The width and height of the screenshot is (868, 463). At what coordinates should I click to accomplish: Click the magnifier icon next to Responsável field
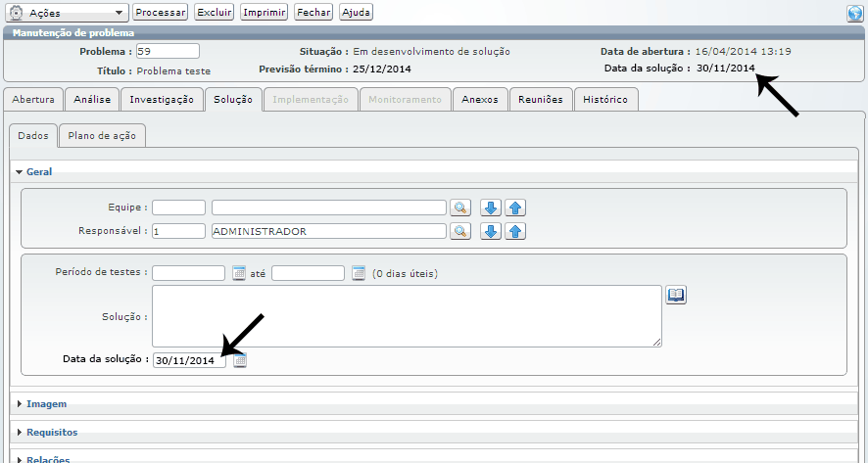(460, 231)
